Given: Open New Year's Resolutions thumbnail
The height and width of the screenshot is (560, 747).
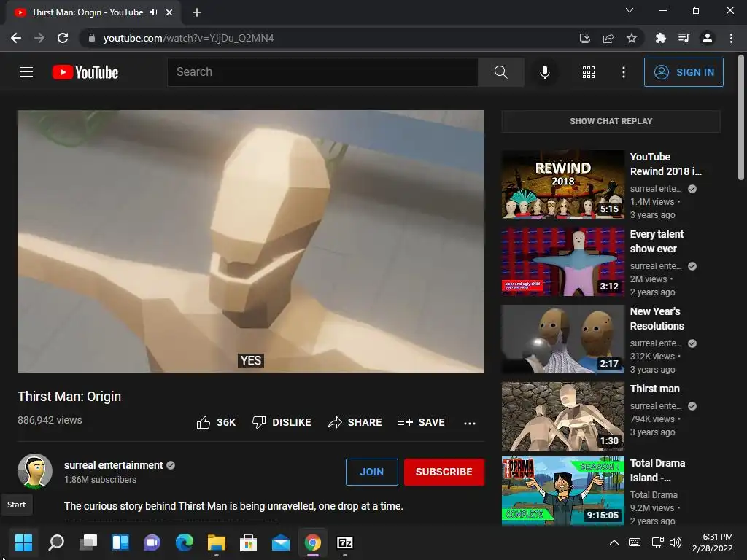Looking at the screenshot, I should click(562, 339).
